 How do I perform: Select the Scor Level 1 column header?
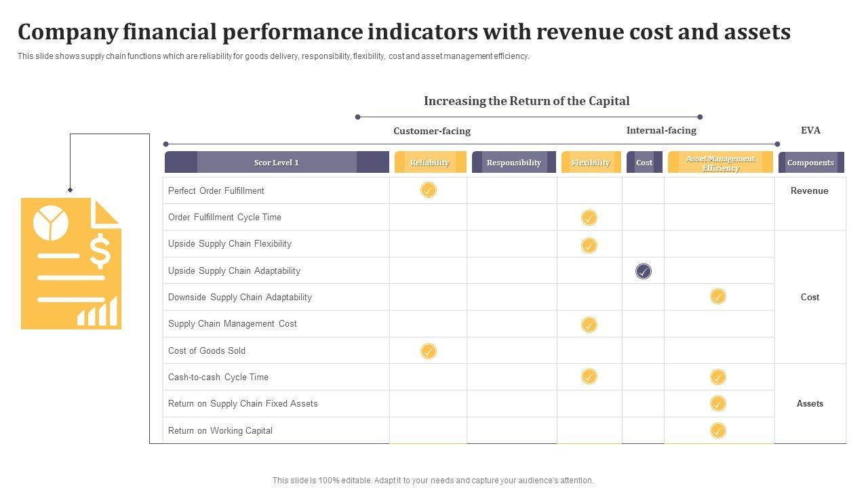[277, 163]
